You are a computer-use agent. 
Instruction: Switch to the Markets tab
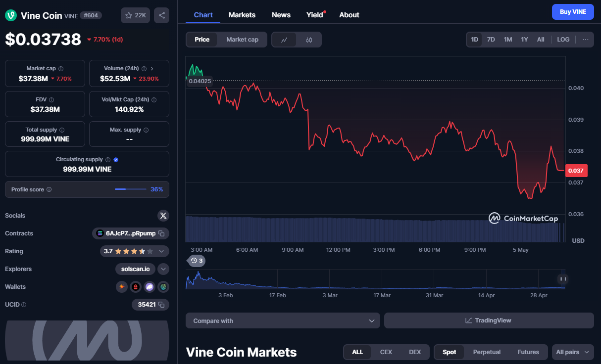pos(242,15)
